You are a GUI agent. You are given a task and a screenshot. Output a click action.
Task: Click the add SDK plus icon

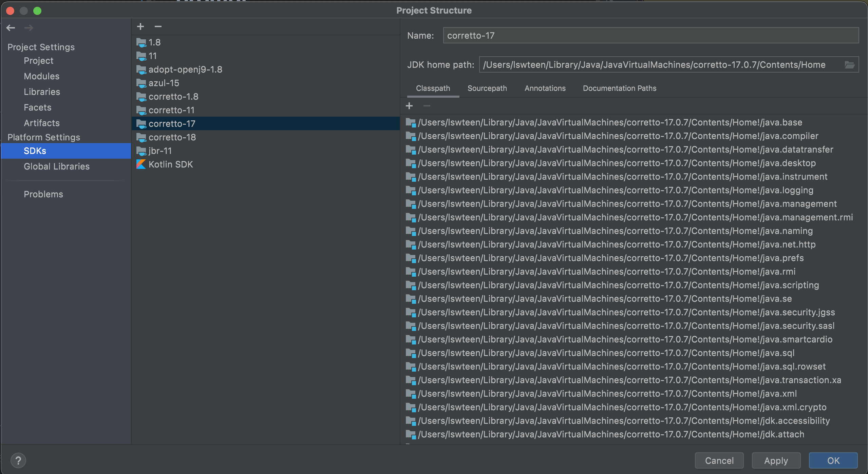click(140, 26)
